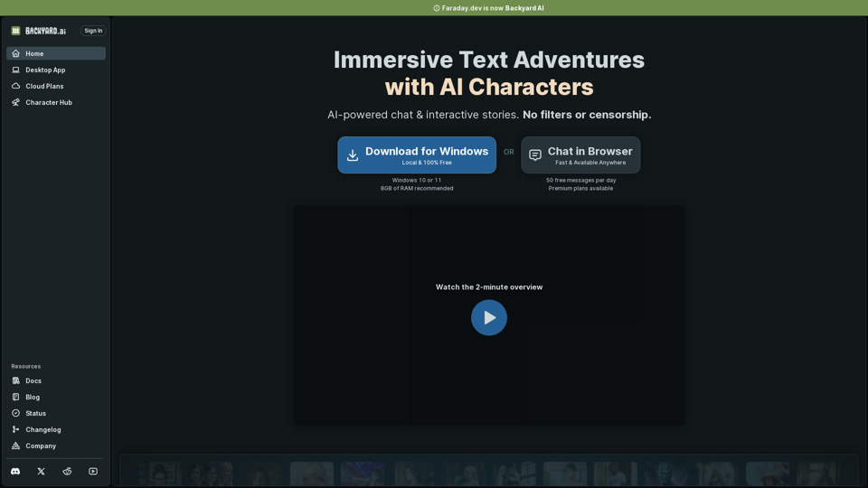Open Docs in Resources

(x=56, y=380)
